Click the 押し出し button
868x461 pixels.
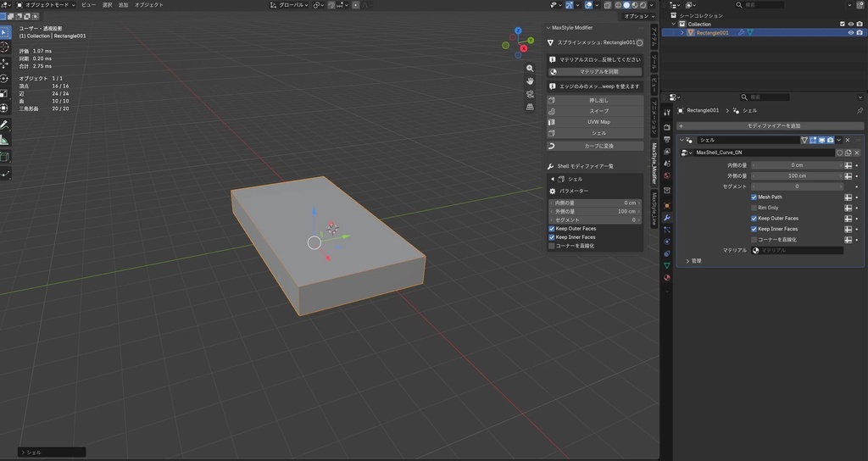pyautogui.click(x=595, y=100)
